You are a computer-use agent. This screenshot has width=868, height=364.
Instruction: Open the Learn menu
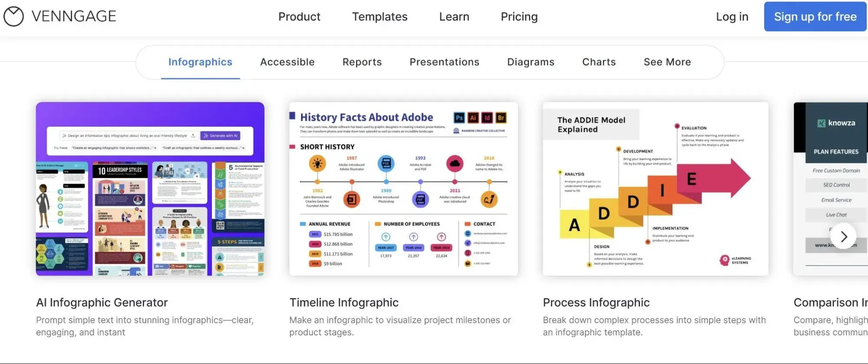tap(454, 16)
